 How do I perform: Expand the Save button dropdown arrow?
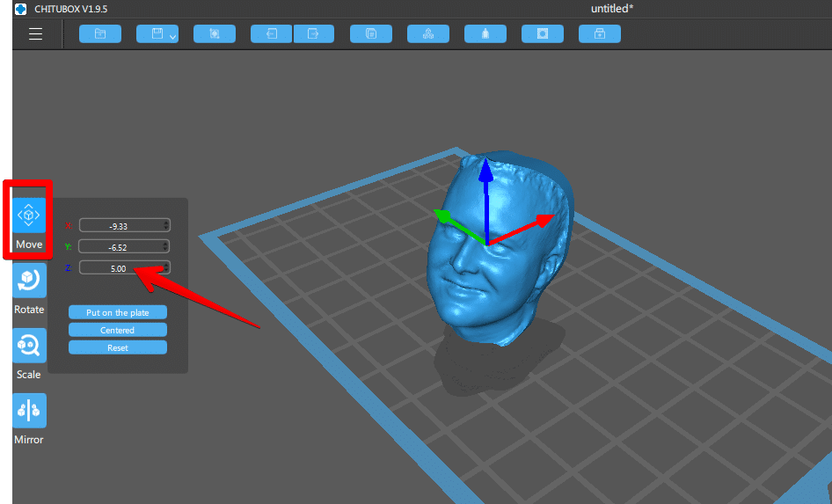point(173,36)
